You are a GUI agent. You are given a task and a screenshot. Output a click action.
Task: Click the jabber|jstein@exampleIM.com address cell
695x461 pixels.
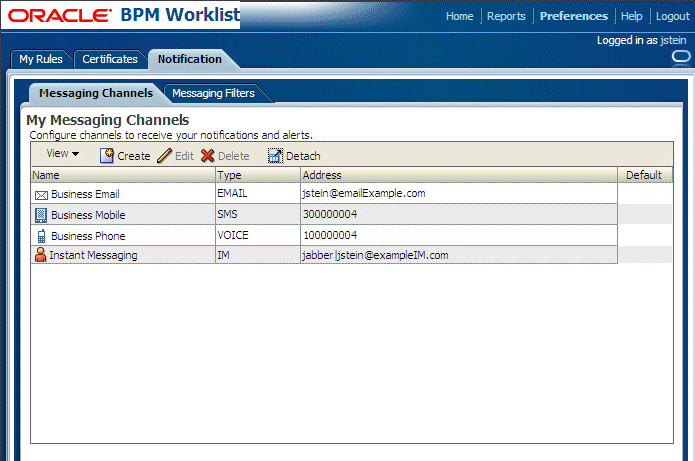click(459, 255)
